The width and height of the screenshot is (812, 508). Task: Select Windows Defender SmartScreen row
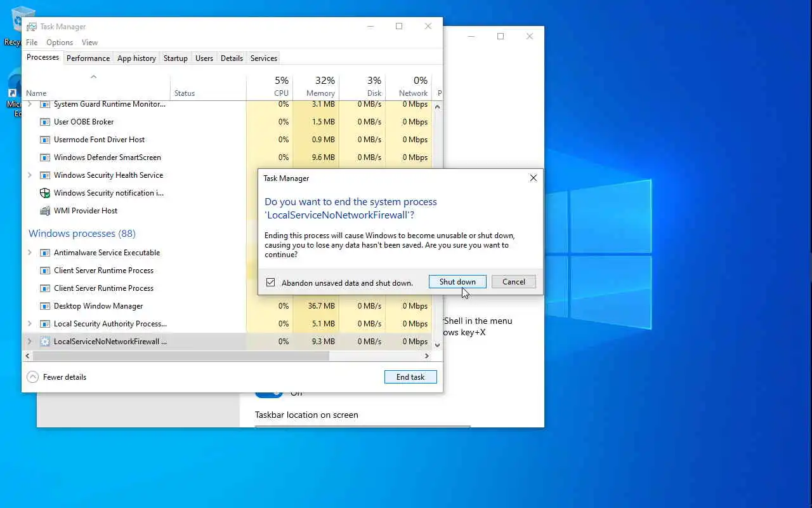[x=227, y=157]
